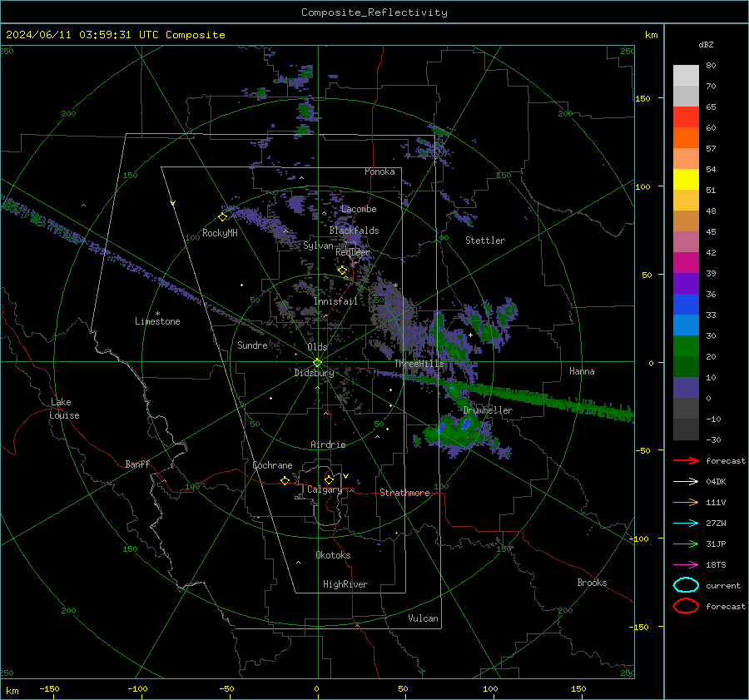Click the RockyMH label
The image size is (749, 700).
(220, 233)
